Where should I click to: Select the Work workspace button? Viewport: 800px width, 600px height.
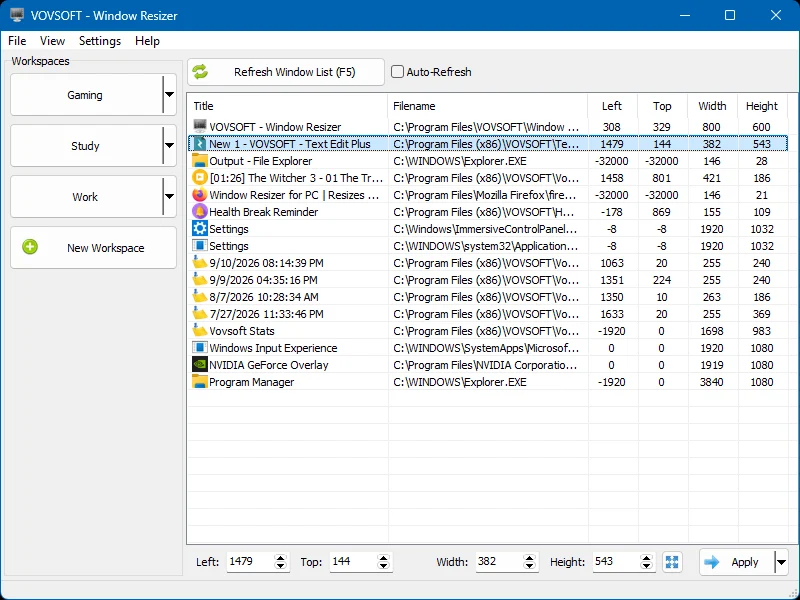(x=86, y=196)
